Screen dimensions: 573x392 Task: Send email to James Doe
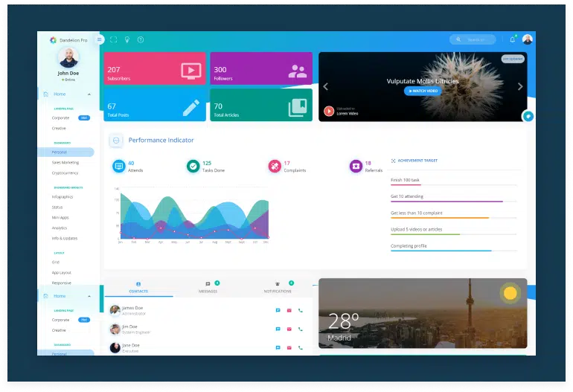[289, 310]
